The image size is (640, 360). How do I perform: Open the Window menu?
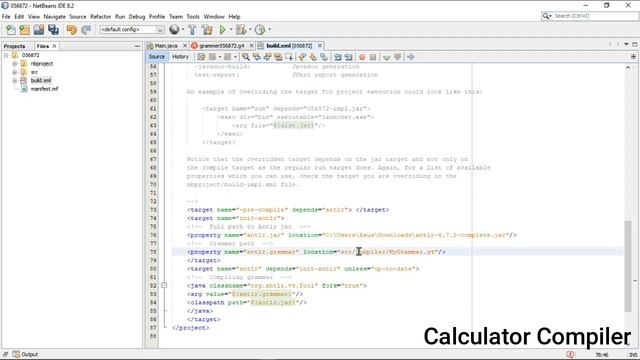point(214,17)
